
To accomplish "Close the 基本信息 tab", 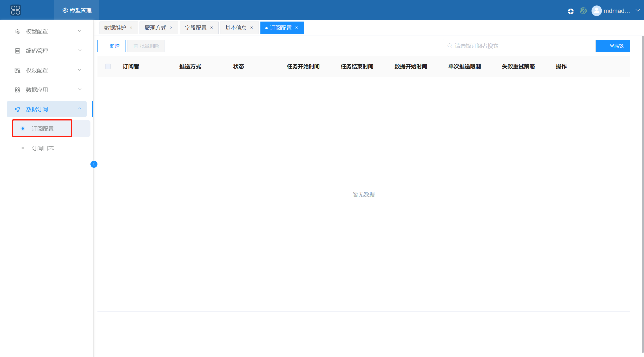I will click(252, 28).
